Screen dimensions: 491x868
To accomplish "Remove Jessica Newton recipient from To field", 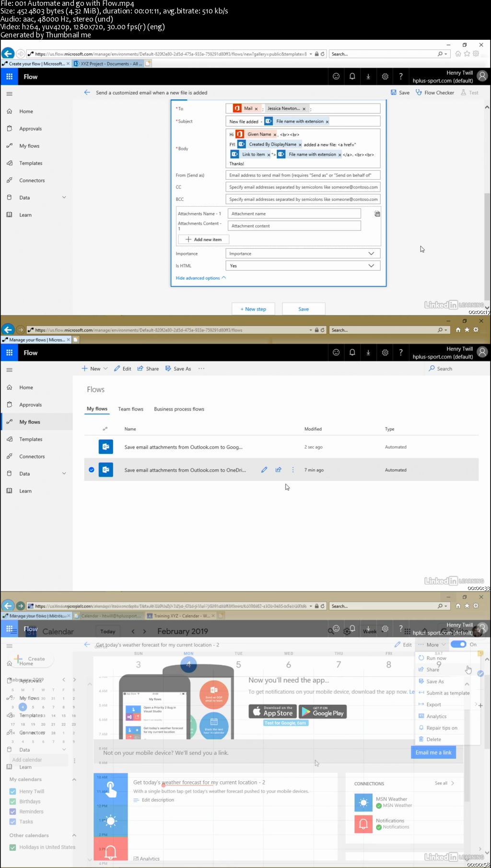I will [x=304, y=109].
